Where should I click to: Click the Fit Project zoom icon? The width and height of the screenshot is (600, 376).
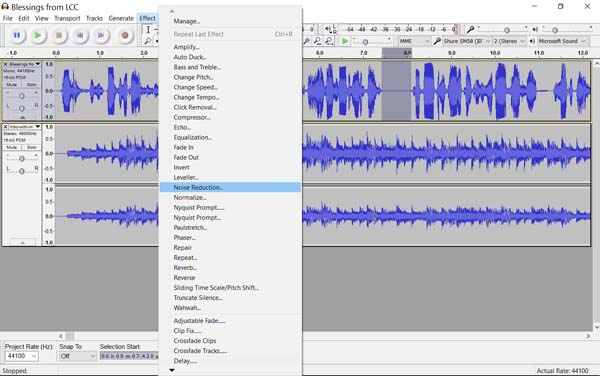[328, 41]
